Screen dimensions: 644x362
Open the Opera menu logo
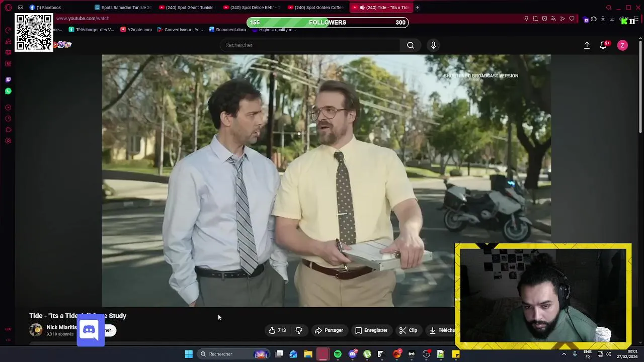coord(8,8)
